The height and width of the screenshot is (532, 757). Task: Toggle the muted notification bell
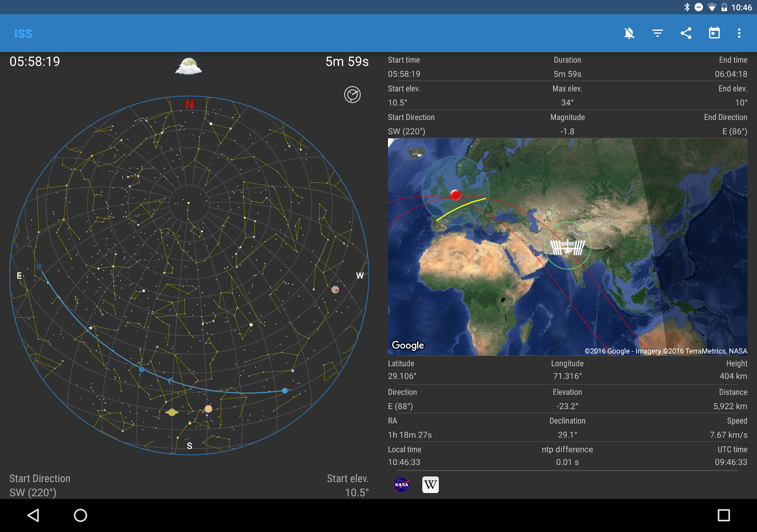coord(629,33)
